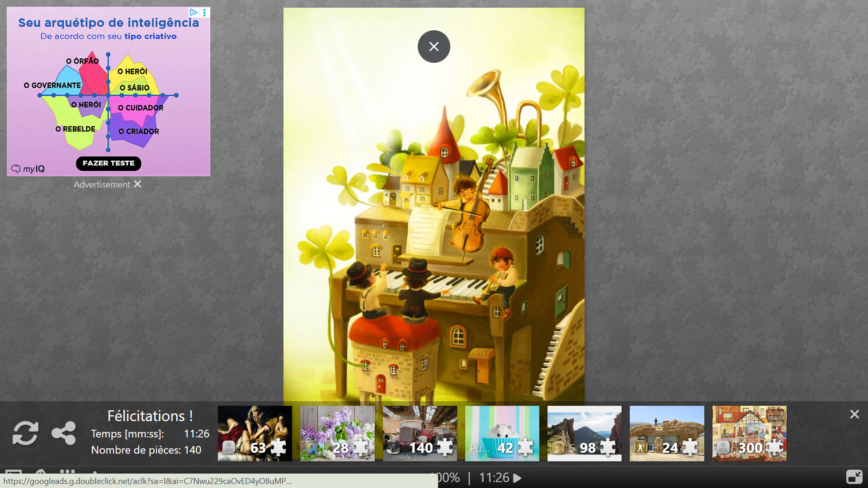Click the restart puzzle refresh icon

(x=25, y=433)
